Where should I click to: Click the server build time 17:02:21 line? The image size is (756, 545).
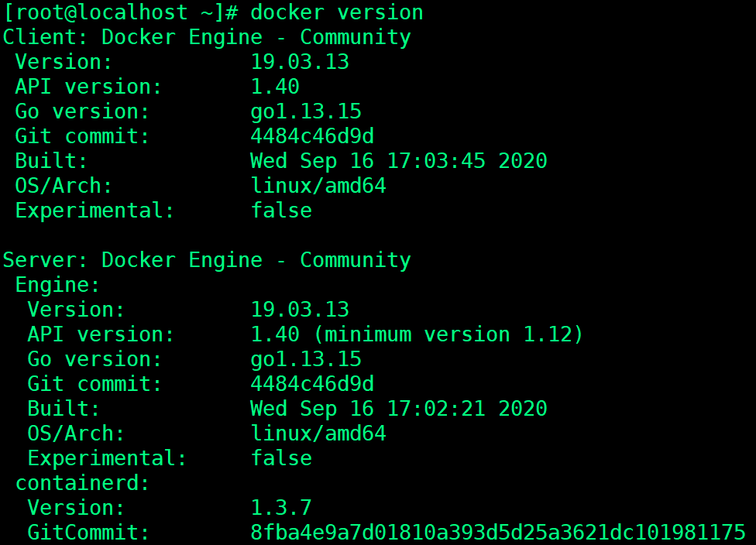(x=399, y=409)
